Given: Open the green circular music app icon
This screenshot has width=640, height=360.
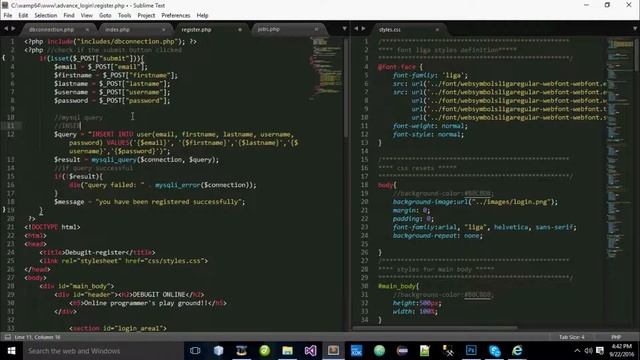Looking at the screenshot, I should coord(264,351).
